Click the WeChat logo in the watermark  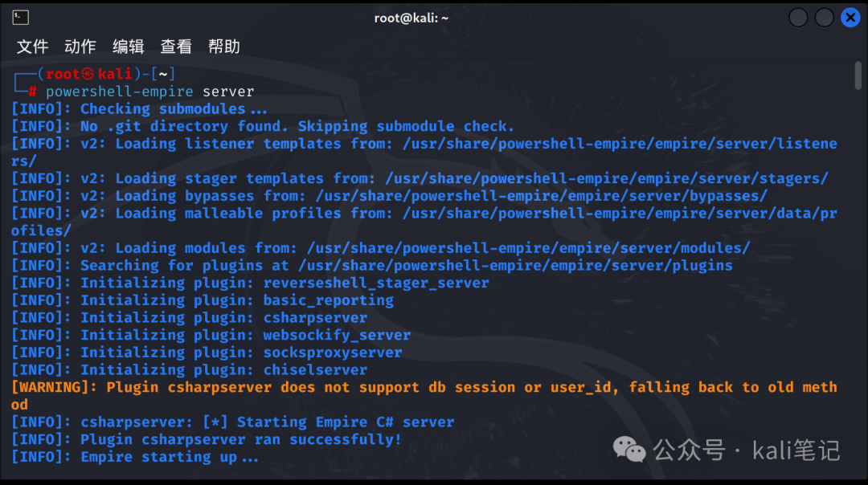coord(629,449)
